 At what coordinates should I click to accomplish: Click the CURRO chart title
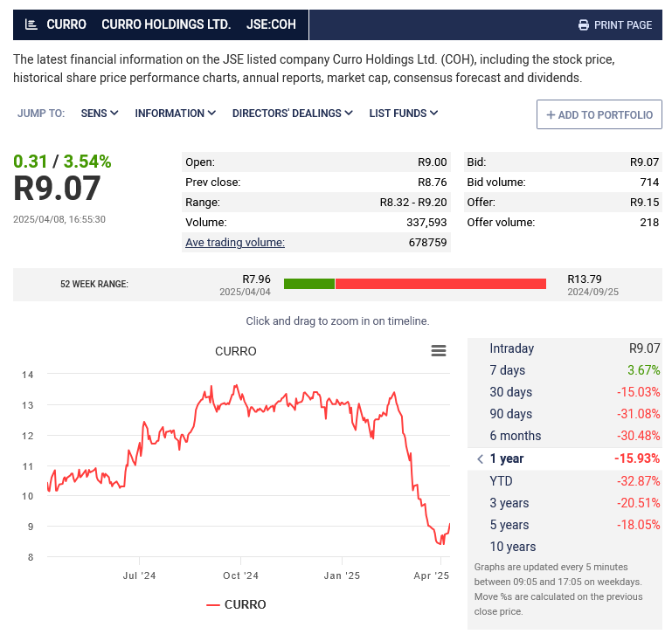coord(236,352)
